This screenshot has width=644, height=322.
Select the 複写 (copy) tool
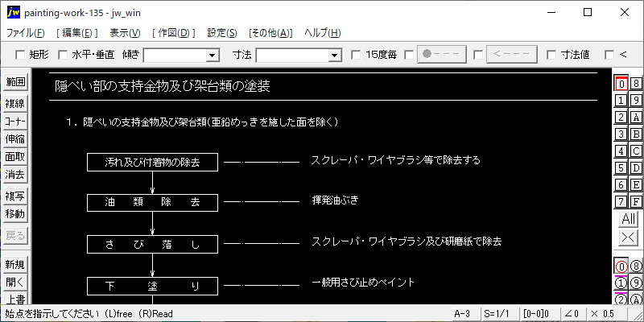[x=15, y=196]
